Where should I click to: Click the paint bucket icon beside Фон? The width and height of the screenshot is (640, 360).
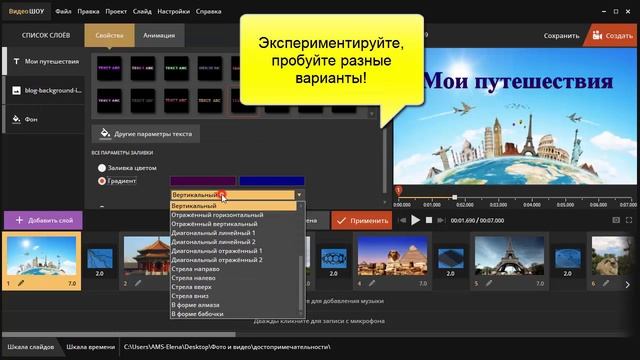coord(16,119)
